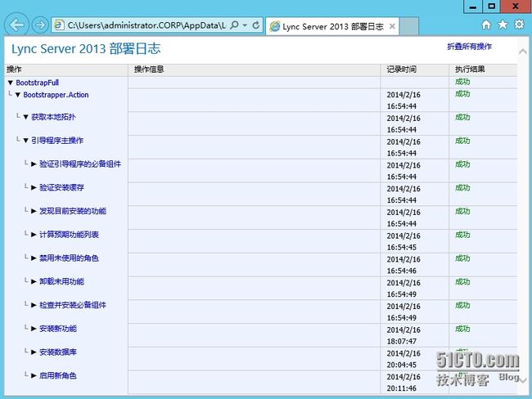This screenshot has width=532, height=399.
Task: Click the 引导程序主操作 link
Action: (x=57, y=141)
